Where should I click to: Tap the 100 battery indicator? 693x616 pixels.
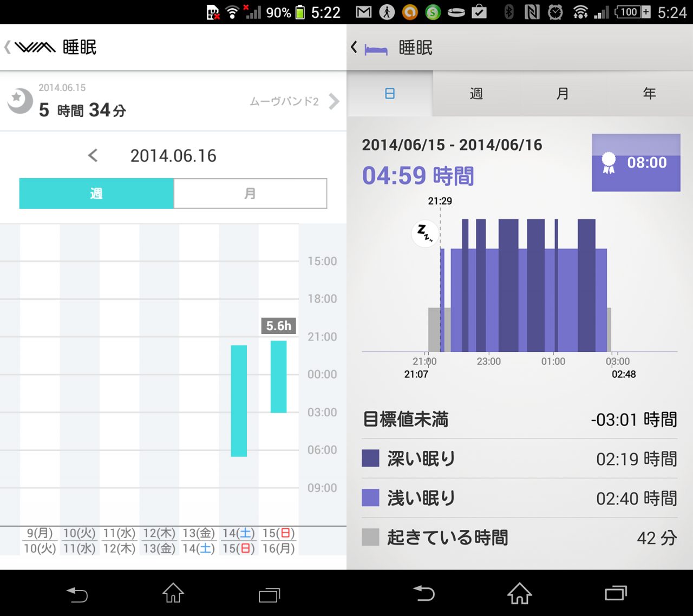[632, 12]
